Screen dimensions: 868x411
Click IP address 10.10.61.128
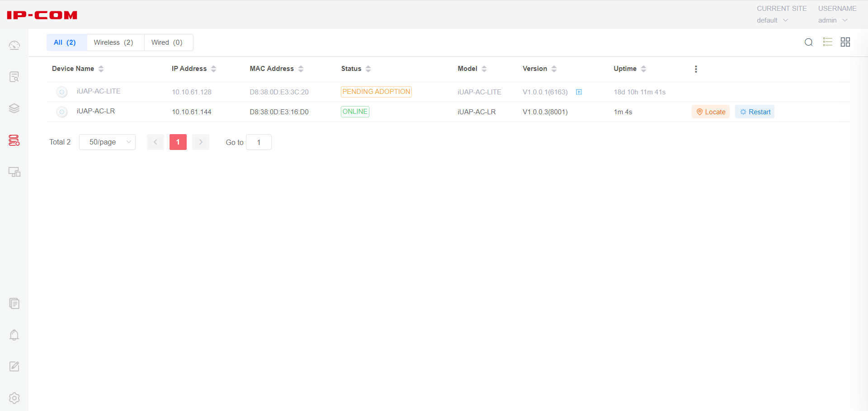192,92
